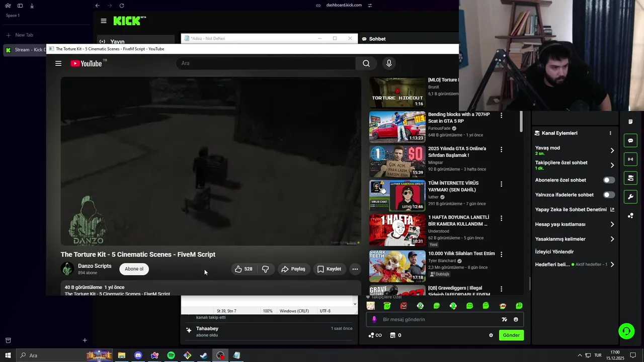
Task: Open options for TÜM İNTERNETE VİRÜS video
Action: point(501,184)
